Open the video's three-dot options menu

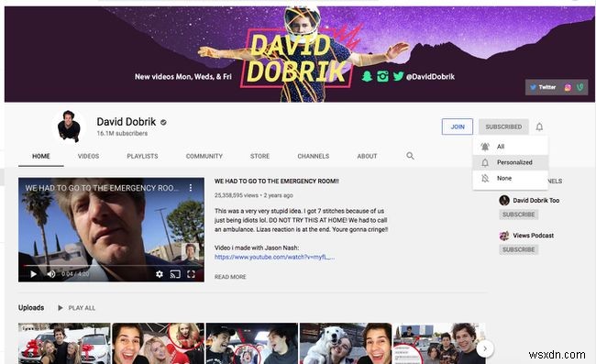191,188
